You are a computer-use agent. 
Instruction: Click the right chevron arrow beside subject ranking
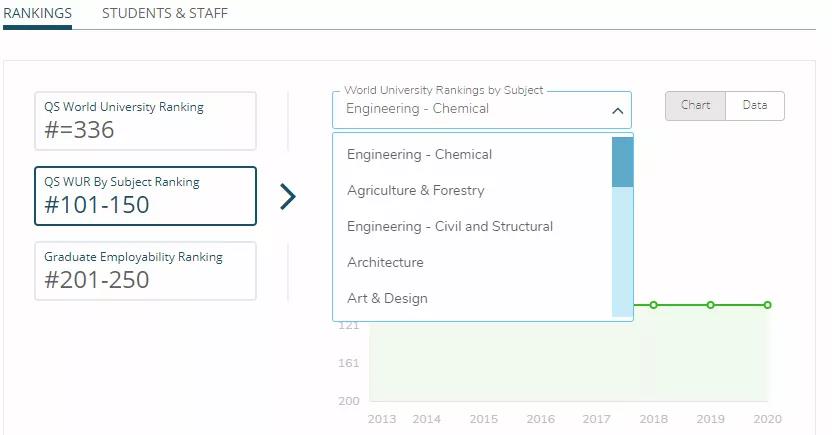pyautogui.click(x=288, y=197)
